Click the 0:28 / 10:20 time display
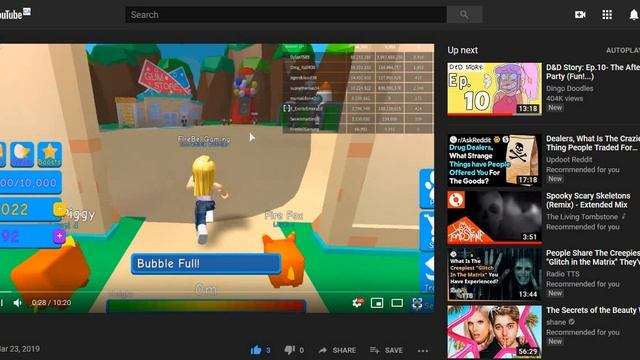The height and width of the screenshot is (360, 640). [x=51, y=302]
